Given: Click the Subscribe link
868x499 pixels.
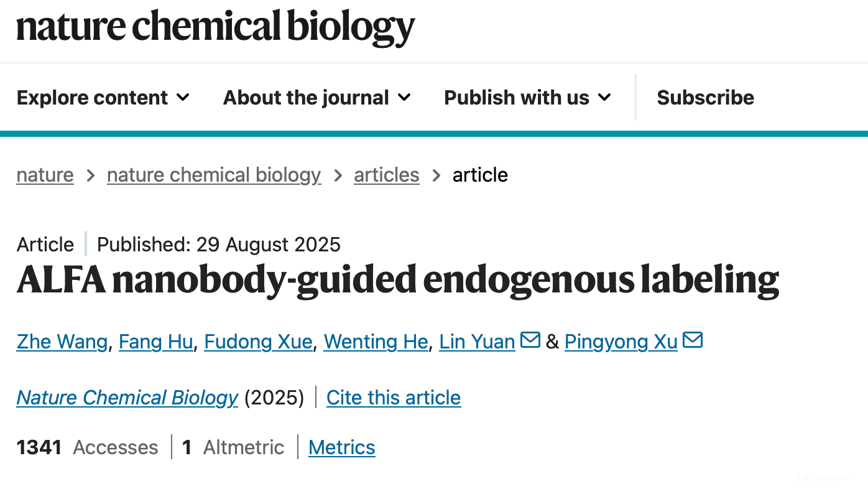Looking at the screenshot, I should coord(706,98).
